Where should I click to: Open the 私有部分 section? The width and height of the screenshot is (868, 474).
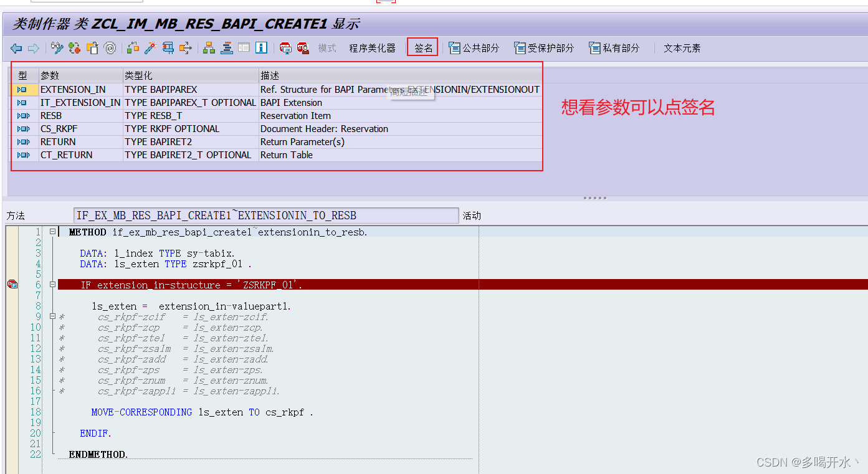[x=614, y=47]
